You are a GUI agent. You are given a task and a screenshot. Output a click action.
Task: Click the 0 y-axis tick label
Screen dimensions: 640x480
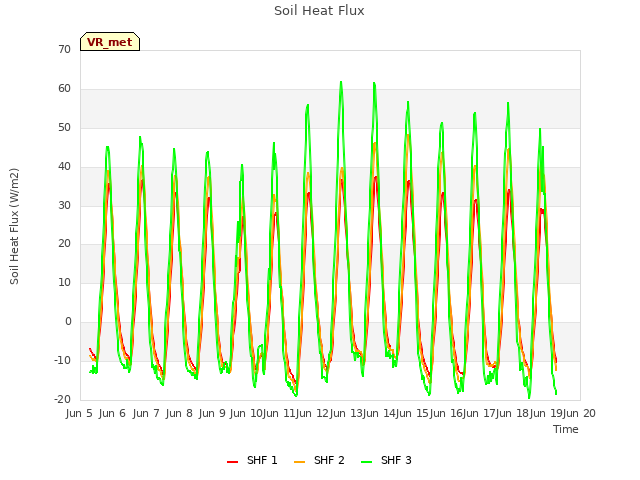point(68,322)
